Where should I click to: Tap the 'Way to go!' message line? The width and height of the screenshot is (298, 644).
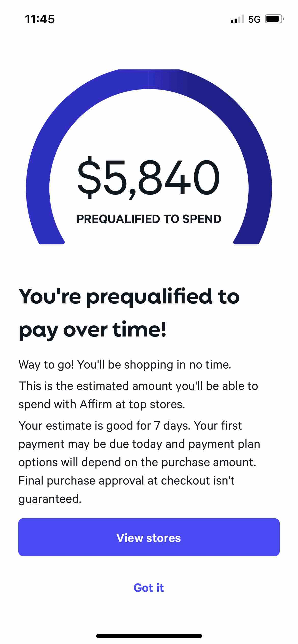click(x=125, y=364)
